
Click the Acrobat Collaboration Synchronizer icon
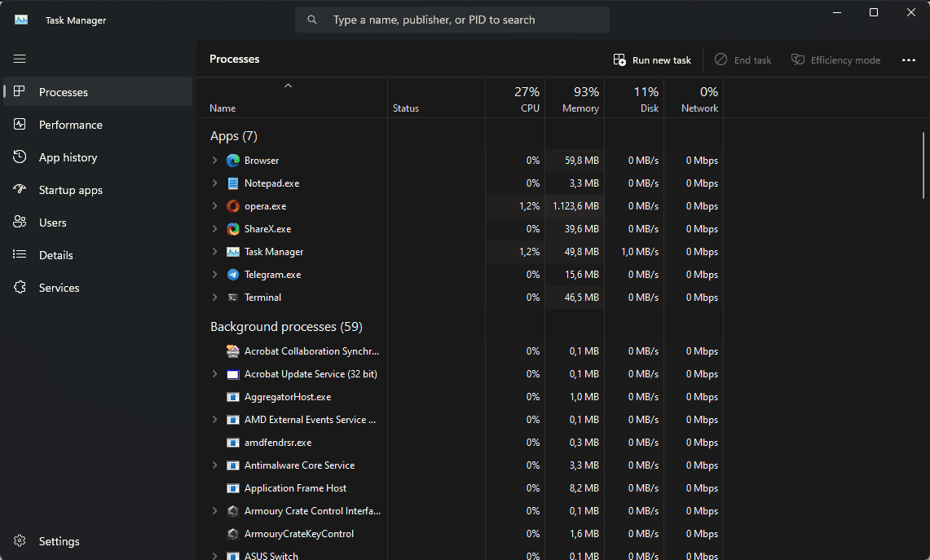click(233, 351)
